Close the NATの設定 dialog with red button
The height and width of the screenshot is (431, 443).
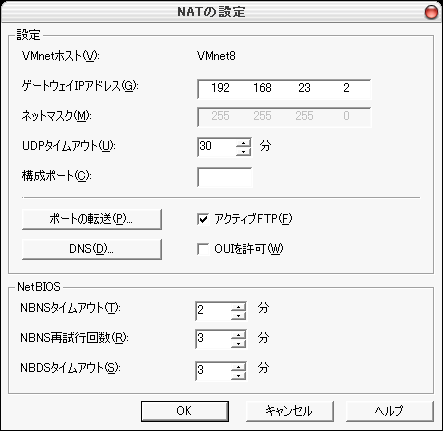431,12
